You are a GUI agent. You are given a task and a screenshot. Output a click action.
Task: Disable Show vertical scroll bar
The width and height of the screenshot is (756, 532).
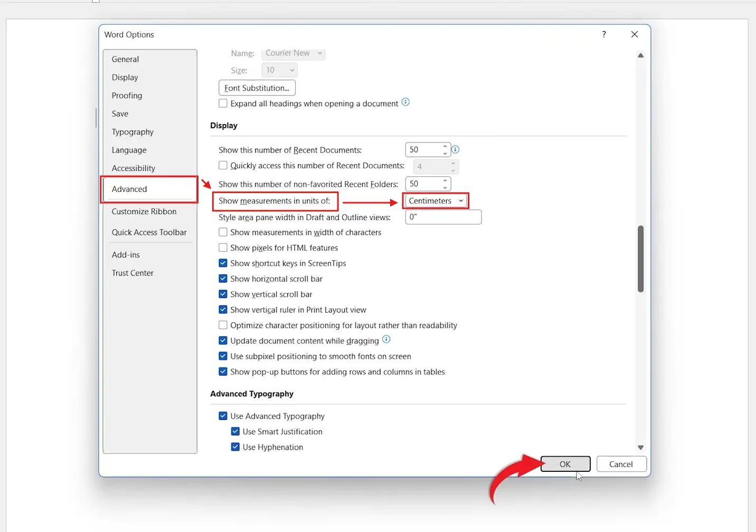coord(223,294)
